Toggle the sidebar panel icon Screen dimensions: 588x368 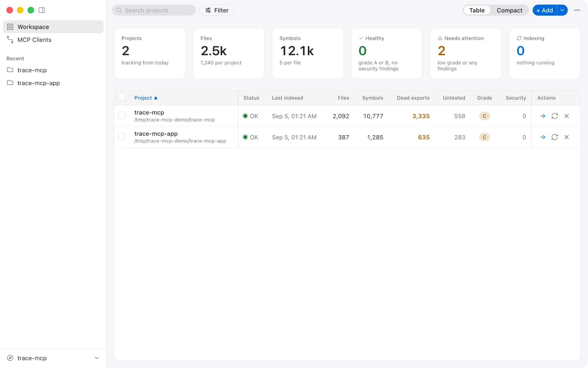pos(42,10)
